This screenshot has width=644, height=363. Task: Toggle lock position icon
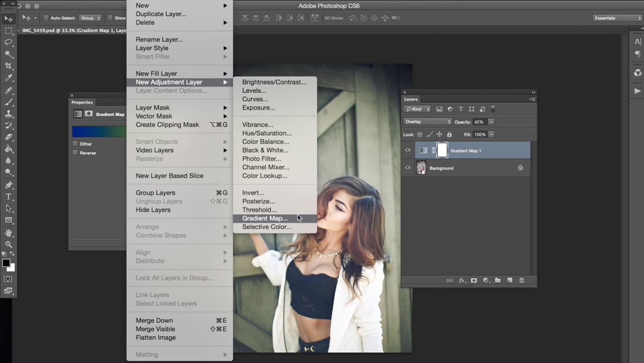tap(440, 134)
